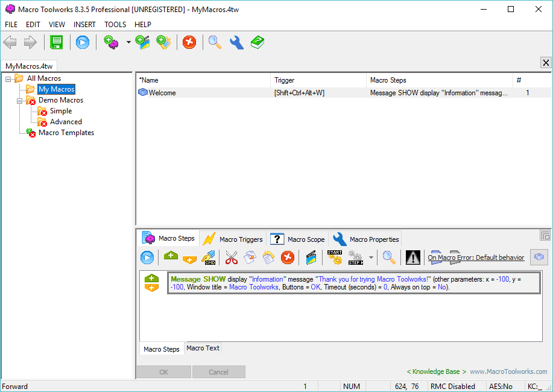553x392 pixels.
Task: Delete macro with red X in main toolbar
Action: (189, 42)
